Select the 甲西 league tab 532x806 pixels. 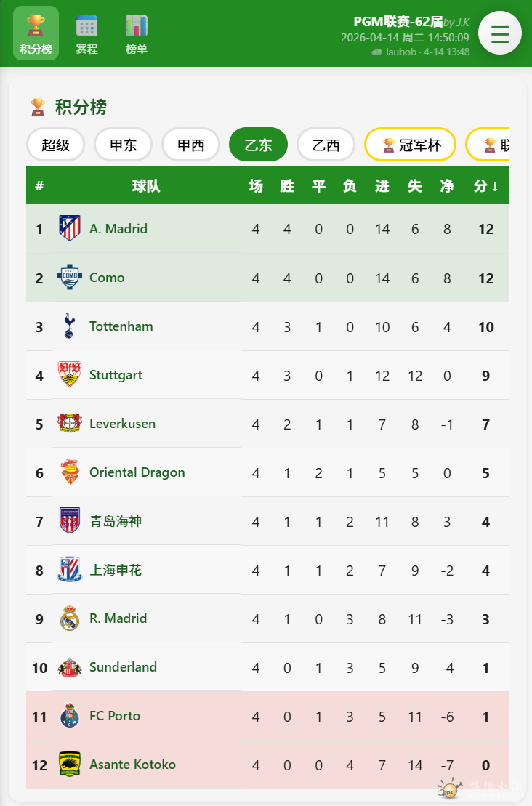(x=190, y=145)
